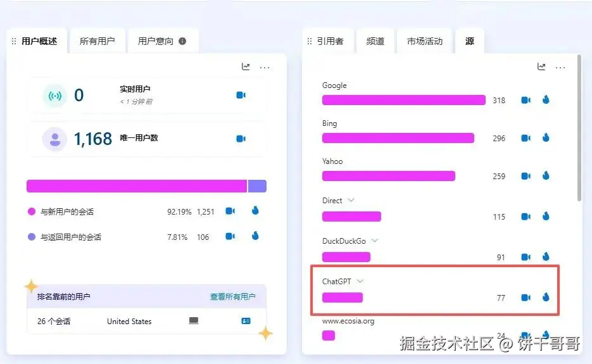View recordings from Direct traffic
This screenshot has height=364, width=592.
coord(526,217)
